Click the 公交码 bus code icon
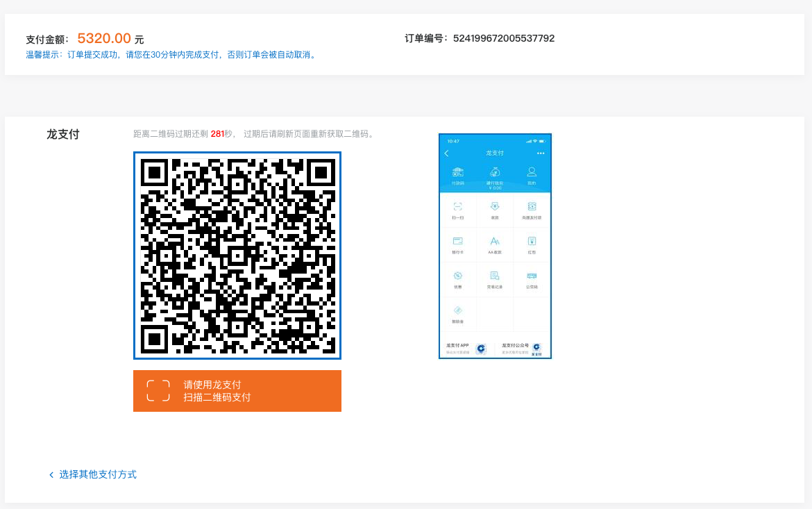Viewport: 812px width, 509px height. 532,276
